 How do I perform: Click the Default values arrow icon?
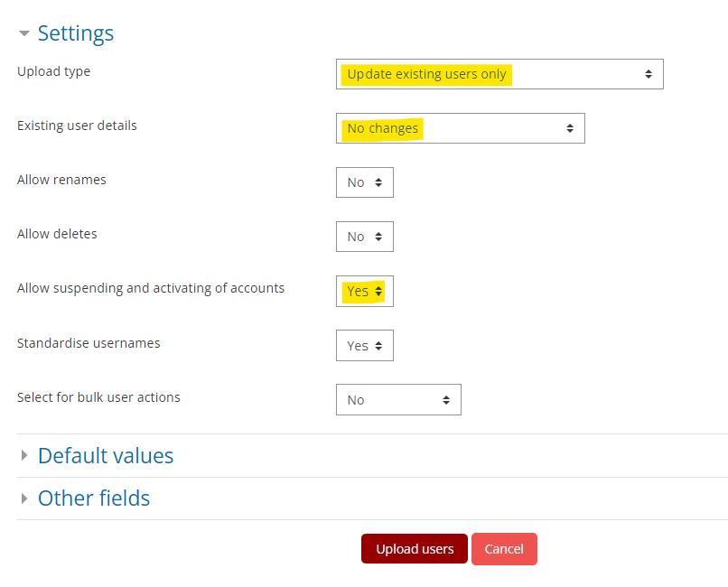click(x=24, y=455)
